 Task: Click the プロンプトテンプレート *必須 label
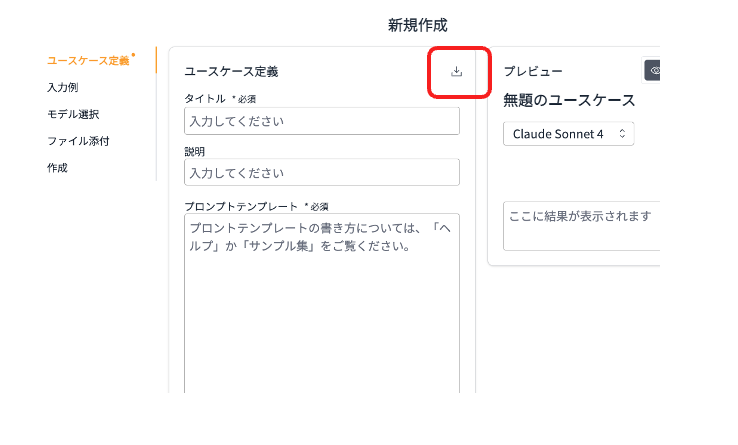click(257, 207)
